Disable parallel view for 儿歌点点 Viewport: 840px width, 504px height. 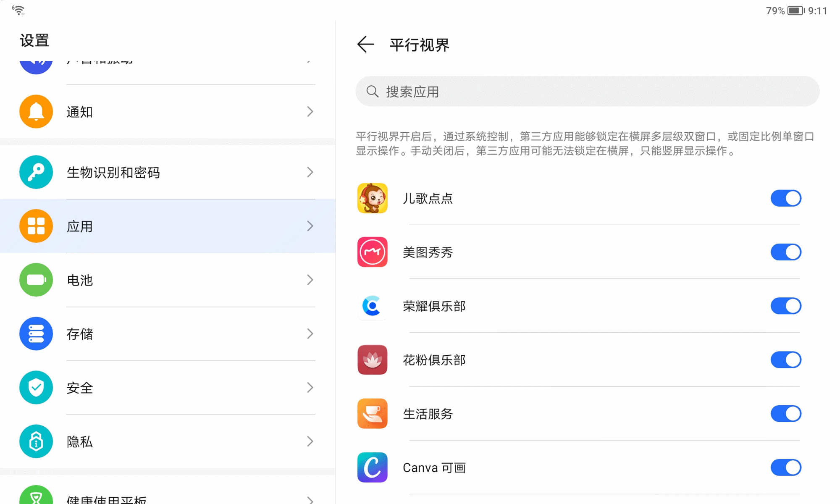pyautogui.click(x=786, y=198)
